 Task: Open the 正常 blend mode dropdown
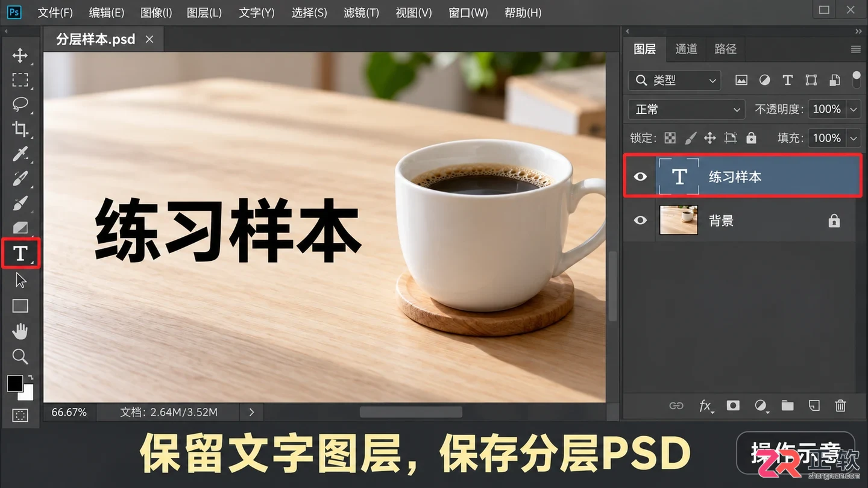point(687,110)
